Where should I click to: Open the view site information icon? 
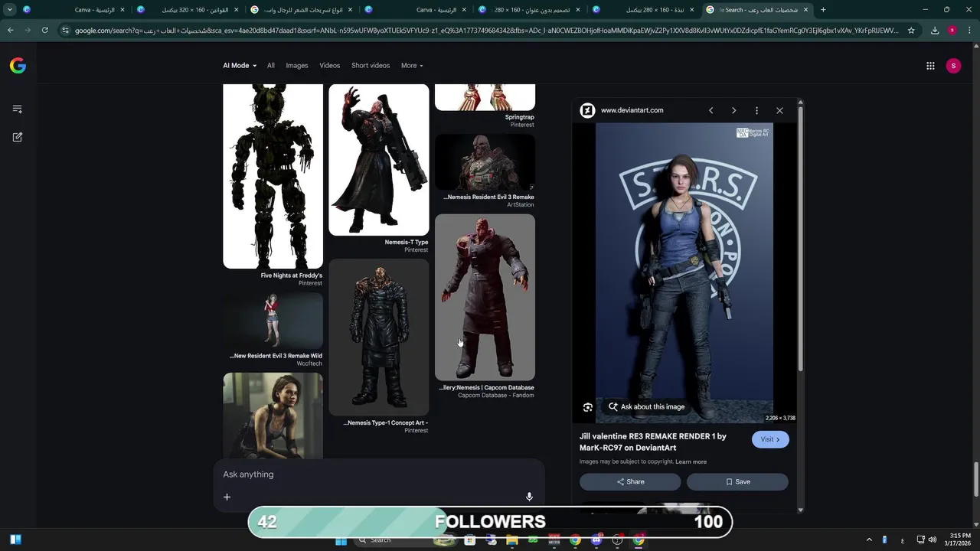tap(66, 31)
